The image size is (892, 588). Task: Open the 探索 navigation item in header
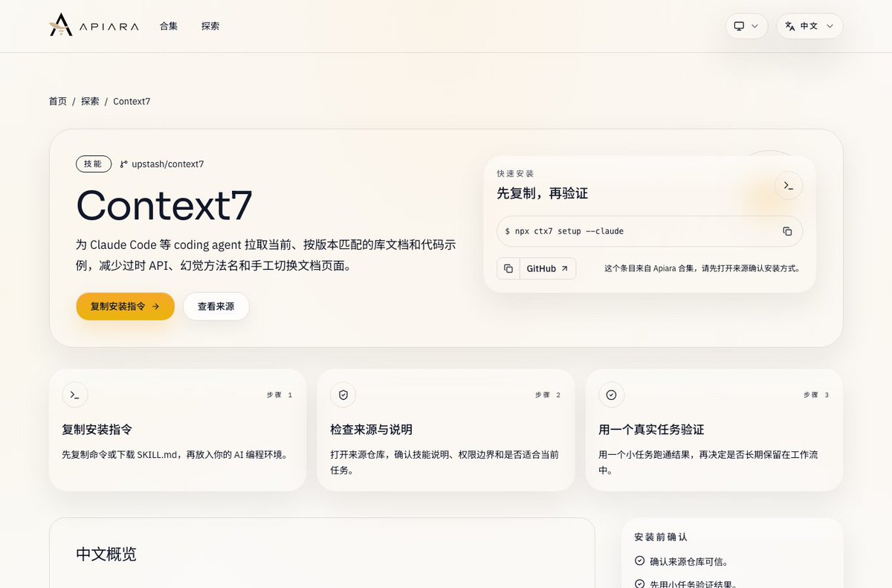pos(210,26)
